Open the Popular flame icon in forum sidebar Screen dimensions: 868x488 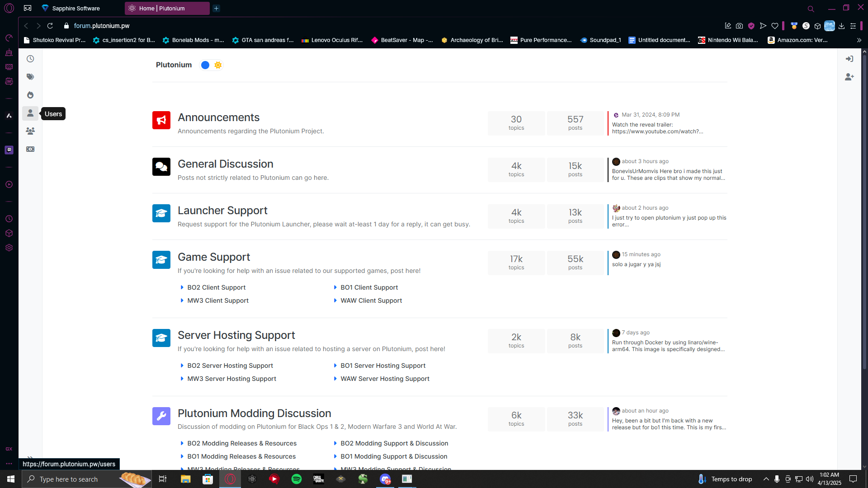point(30,95)
